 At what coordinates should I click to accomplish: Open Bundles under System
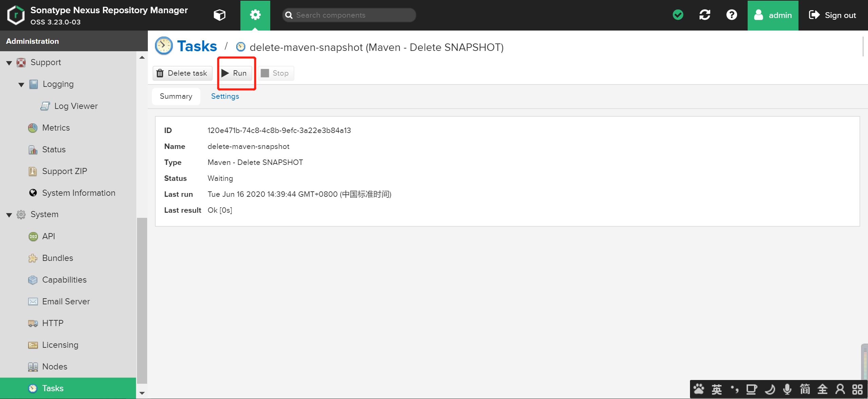pyautogui.click(x=57, y=258)
